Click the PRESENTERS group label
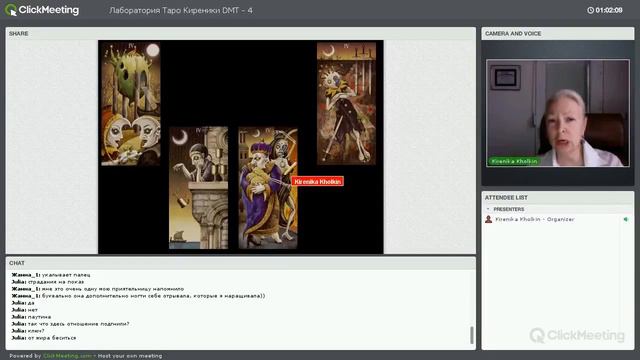 coord(509,209)
